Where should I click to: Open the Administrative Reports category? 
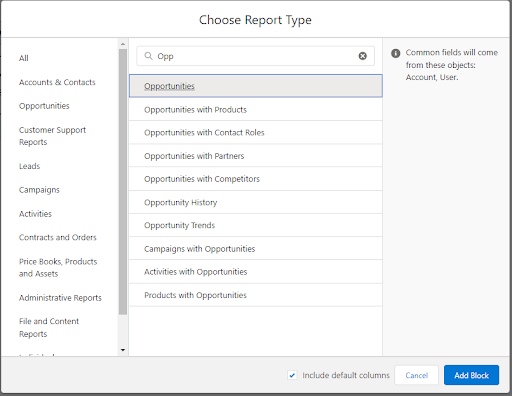(x=60, y=298)
